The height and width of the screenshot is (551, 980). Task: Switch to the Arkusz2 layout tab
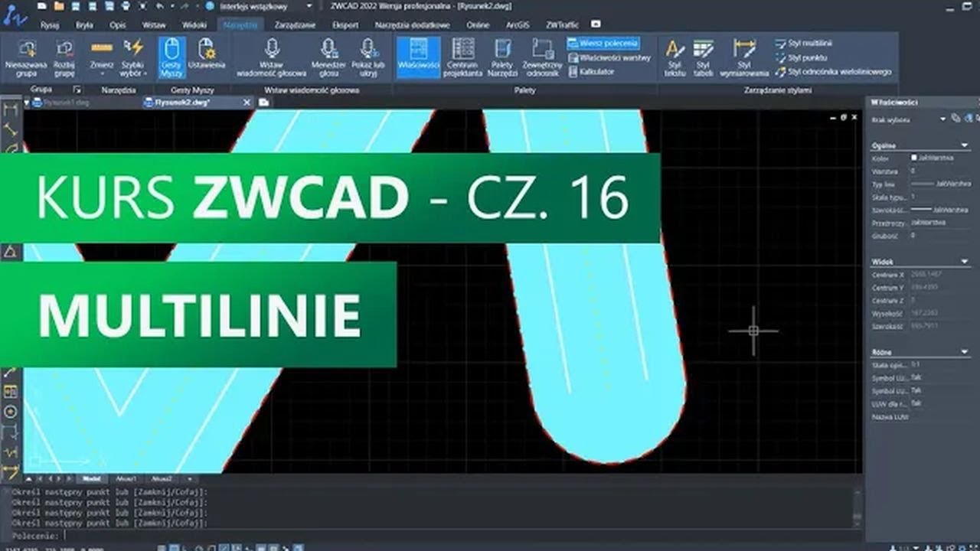tap(161, 479)
